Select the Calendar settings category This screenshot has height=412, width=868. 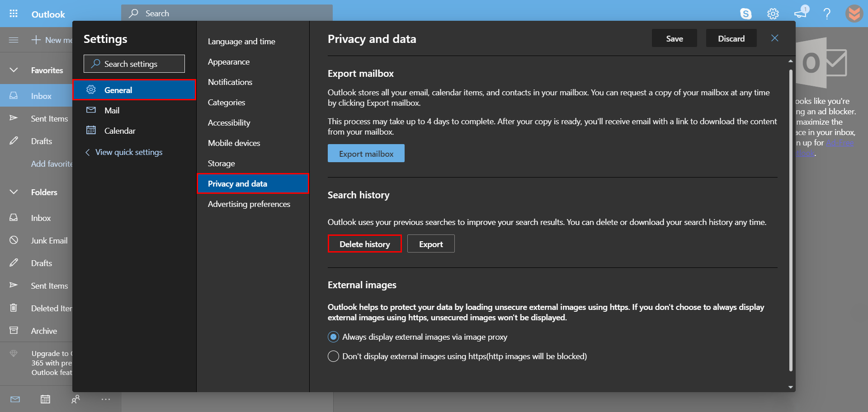(134, 131)
